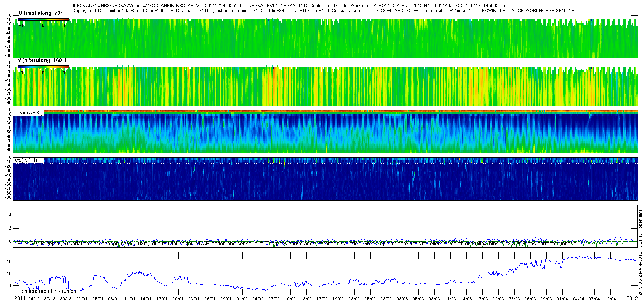Screen dimensions: 644x304
Task: Click the '-70' depth tick in std(ABSI) panel
Action: coord(8,189)
